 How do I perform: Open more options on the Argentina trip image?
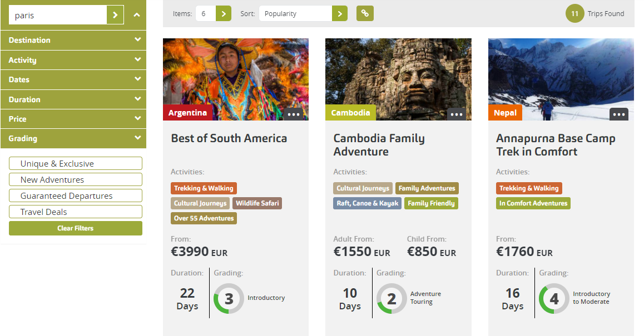click(x=294, y=114)
